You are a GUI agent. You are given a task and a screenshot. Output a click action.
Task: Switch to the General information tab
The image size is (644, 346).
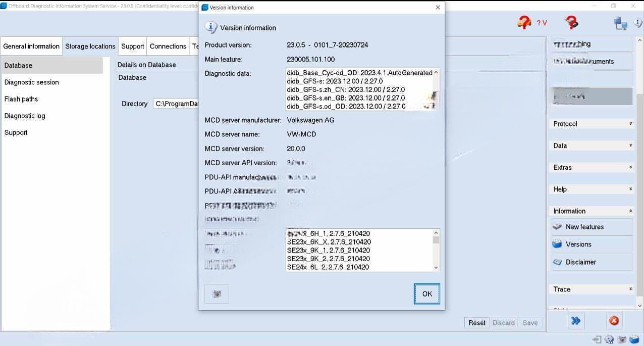pyautogui.click(x=31, y=46)
